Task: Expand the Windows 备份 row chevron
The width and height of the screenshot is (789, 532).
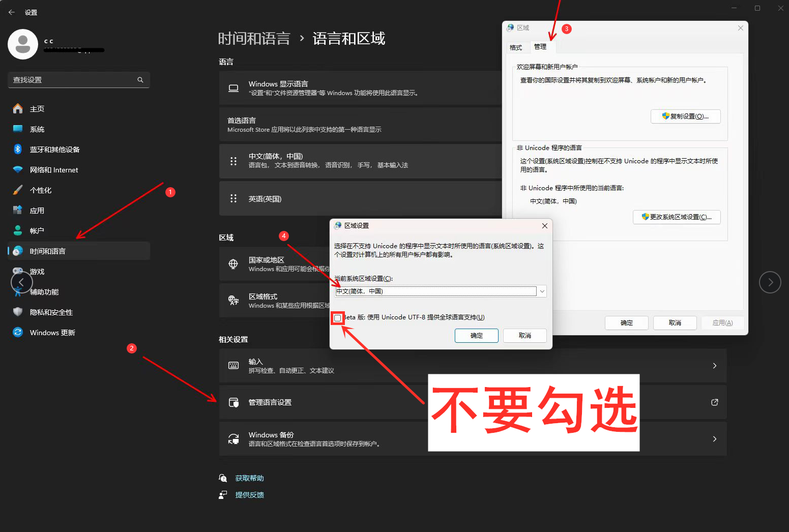Action: pos(715,439)
